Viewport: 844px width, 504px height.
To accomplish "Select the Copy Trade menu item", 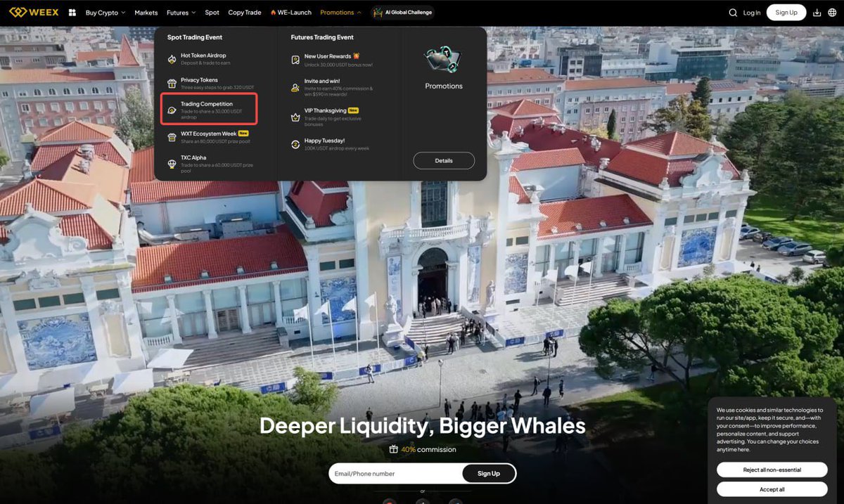I will 244,12.
